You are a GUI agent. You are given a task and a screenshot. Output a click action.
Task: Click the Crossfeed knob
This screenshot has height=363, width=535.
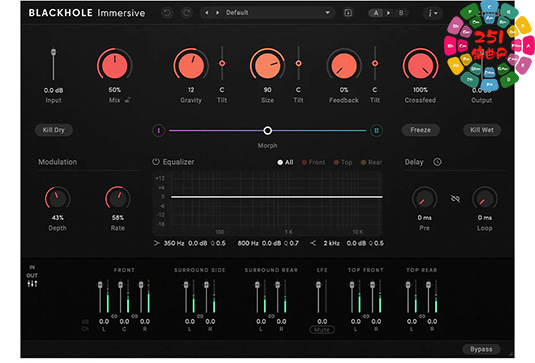coord(420,65)
